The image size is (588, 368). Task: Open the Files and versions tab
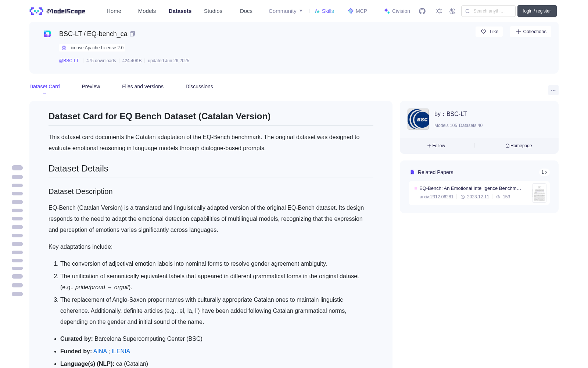(x=143, y=86)
